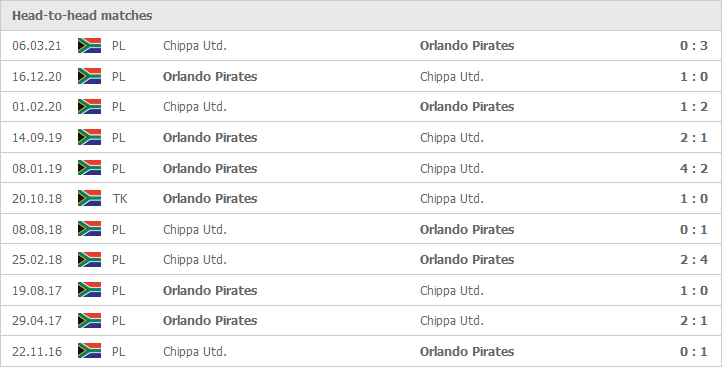The width and height of the screenshot is (722, 367).
Task: Open the 2 : 4 score from 25.02.18
Action: pyautogui.click(x=693, y=260)
